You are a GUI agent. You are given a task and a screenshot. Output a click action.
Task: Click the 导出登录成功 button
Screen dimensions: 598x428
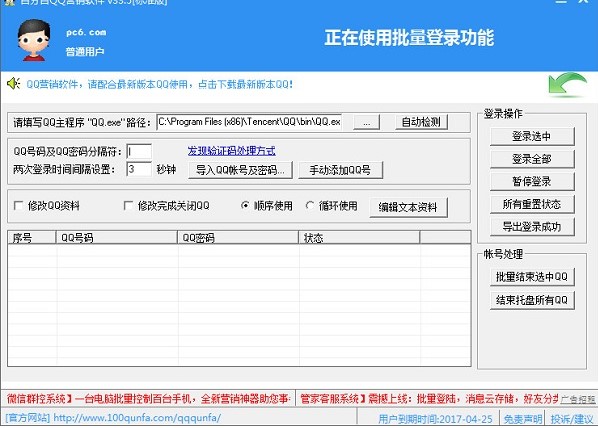[532, 227]
